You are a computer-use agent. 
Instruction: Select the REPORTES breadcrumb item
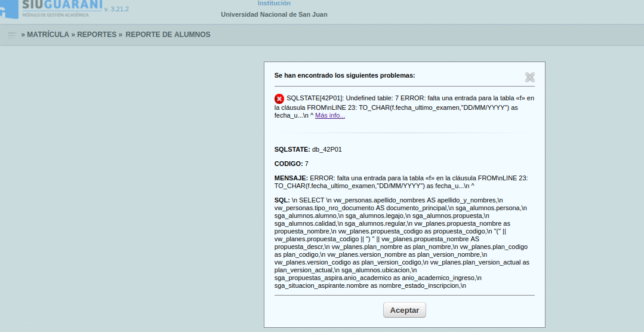click(97, 35)
